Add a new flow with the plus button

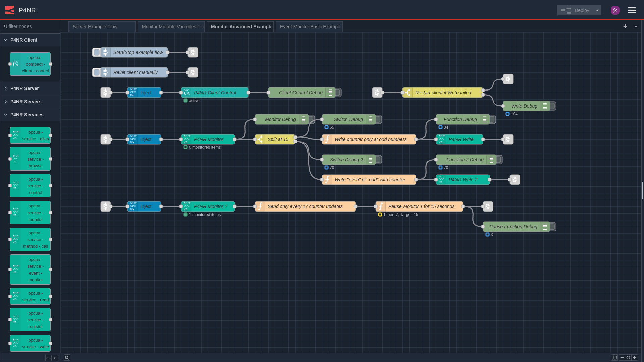pos(626,26)
